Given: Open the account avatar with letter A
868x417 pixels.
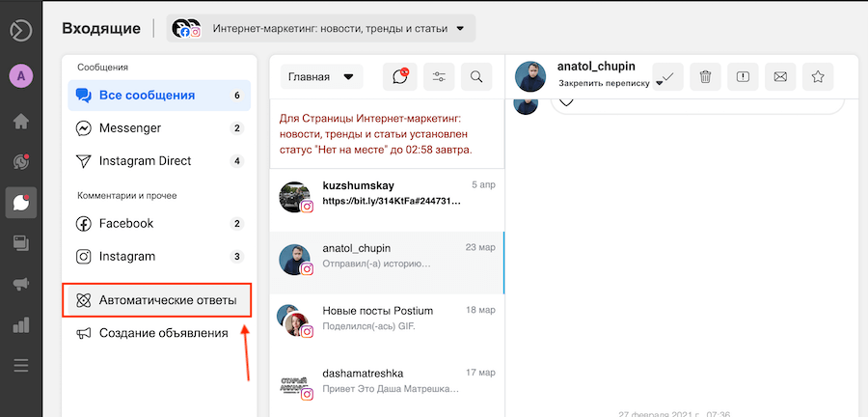Looking at the screenshot, I should (21, 76).
